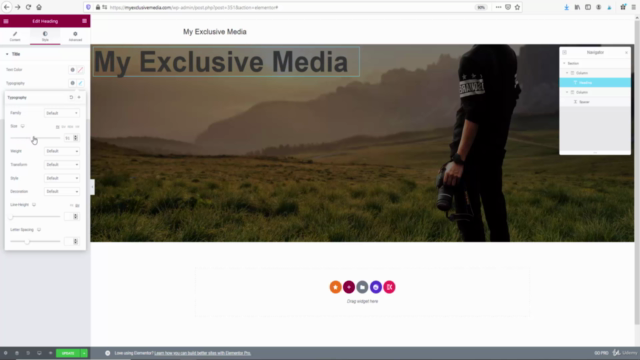The height and width of the screenshot is (360, 640).
Task: Click the Text Color global globe icon
Action: pos(73,70)
